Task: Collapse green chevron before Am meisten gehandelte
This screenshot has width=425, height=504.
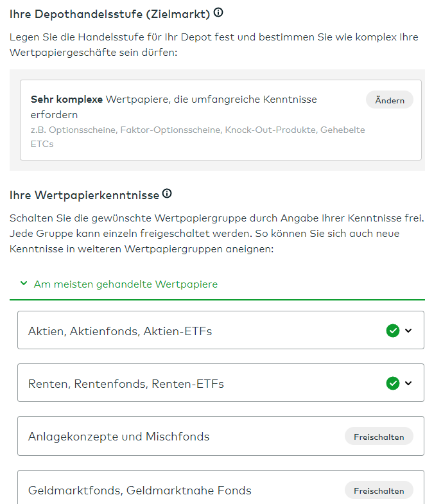Action: (x=24, y=284)
